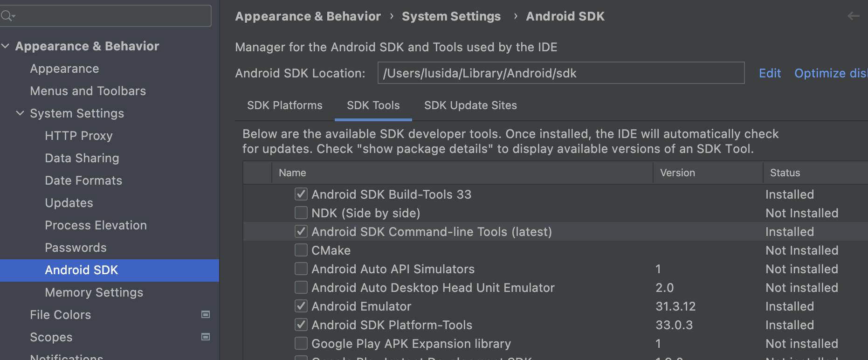Click the Android SDK breadcrumb in the header
Viewport: 868px width, 360px height.
point(565,16)
